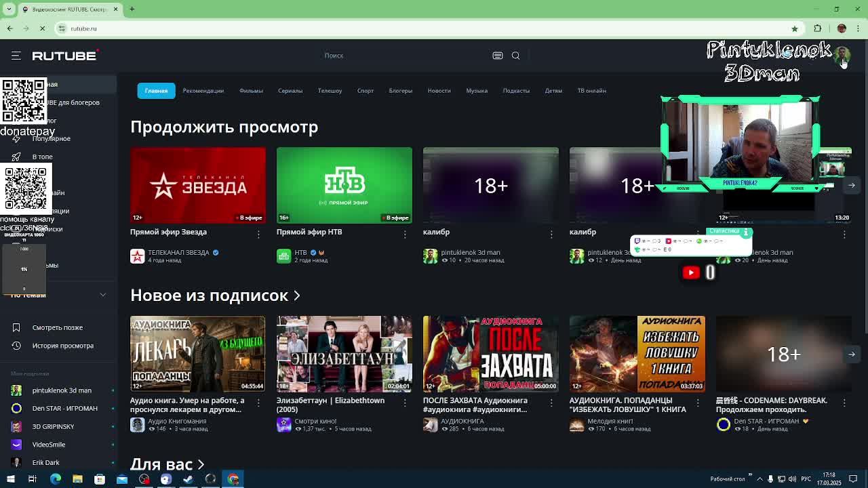Click the НТВ channel avatar icon

coord(284,256)
